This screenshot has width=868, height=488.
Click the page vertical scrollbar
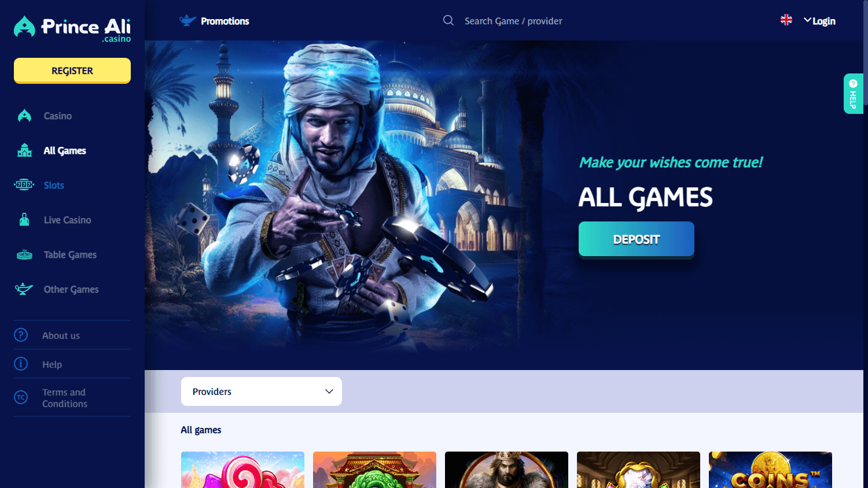tap(866, 52)
